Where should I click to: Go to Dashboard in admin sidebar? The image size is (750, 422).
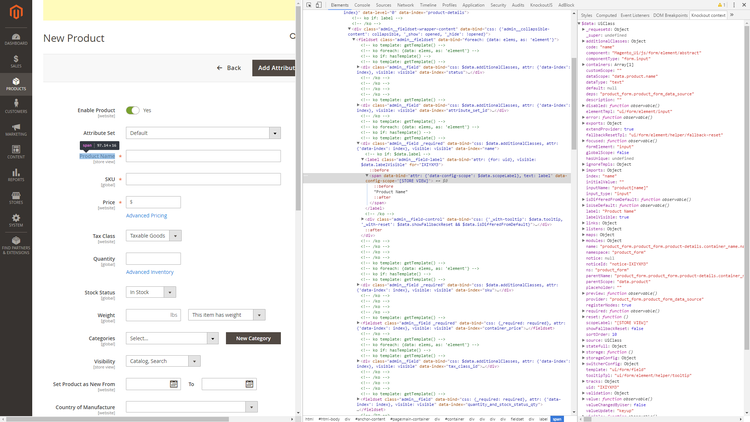(16, 39)
